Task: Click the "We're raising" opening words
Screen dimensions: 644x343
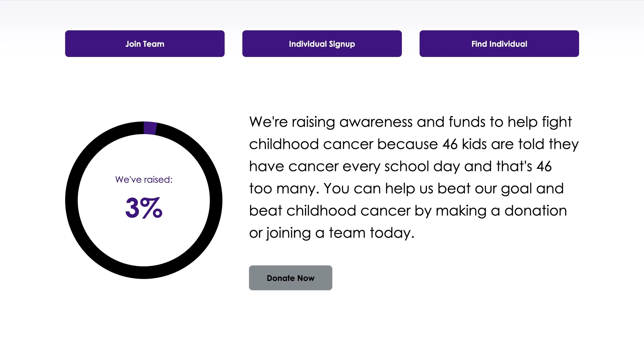Action: click(x=292, y=122)
